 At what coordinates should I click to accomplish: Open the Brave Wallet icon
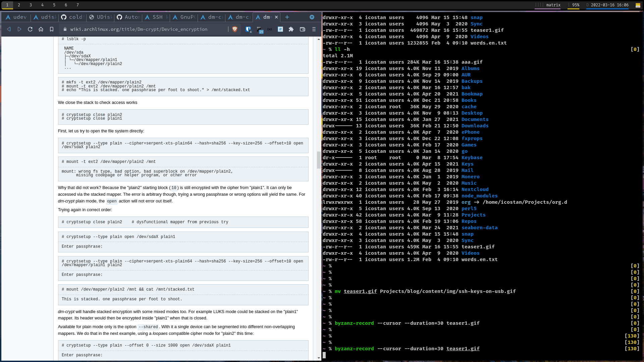(x=303, y=29)
